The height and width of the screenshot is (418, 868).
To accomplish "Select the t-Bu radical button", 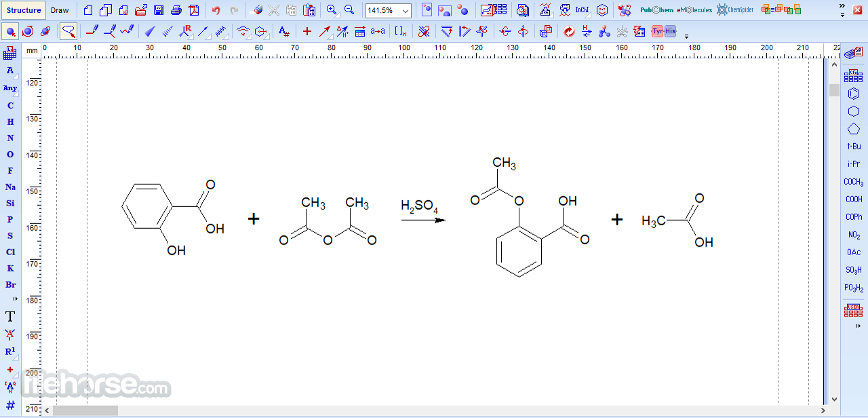I will click(x=854, y=147).
